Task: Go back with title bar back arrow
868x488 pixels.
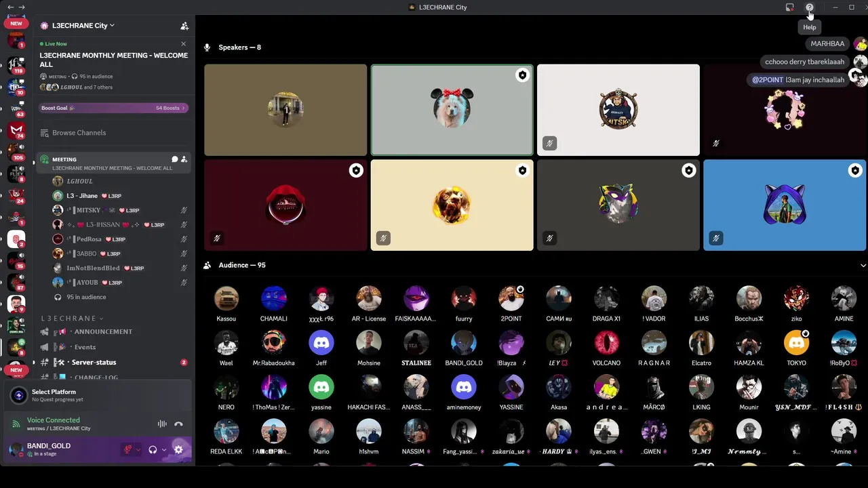Action: (x=10, y=7)
